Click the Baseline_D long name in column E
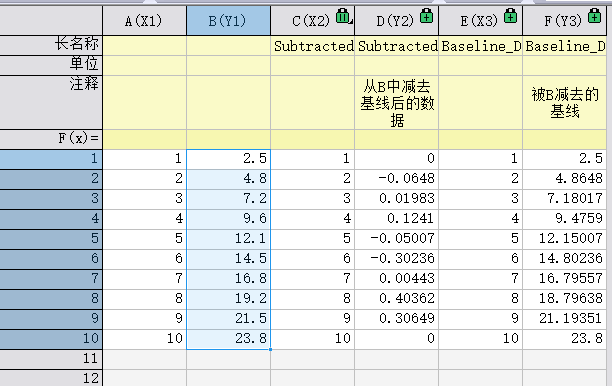612x386 pixels. (x=480, y=46)
